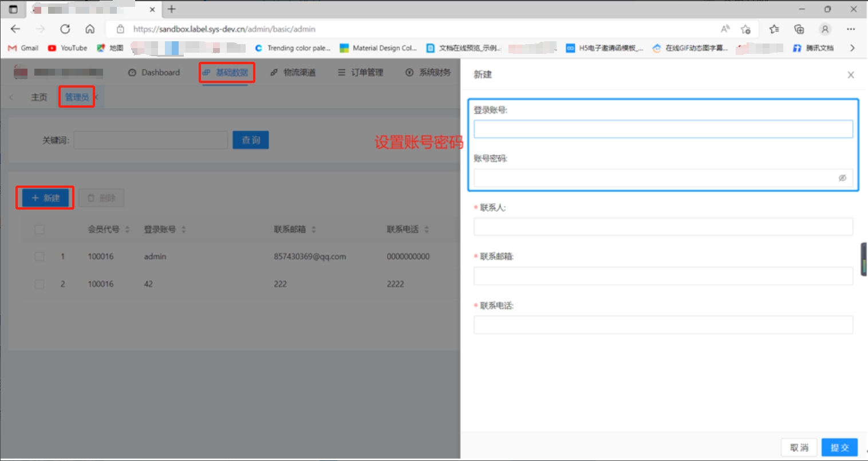Screen dimensions: 868x461
Task: Switch to the 主页 tab
Action: point(39,97)
